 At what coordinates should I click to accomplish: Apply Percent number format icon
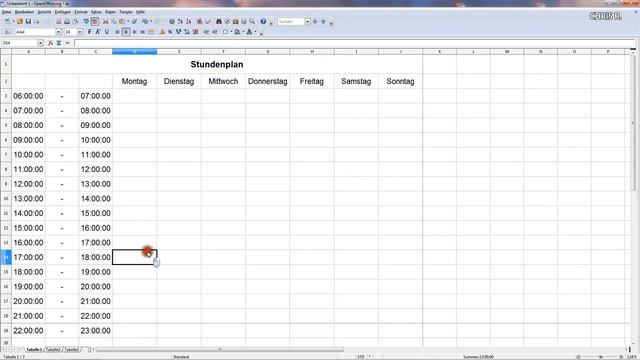tap(170, 32)
